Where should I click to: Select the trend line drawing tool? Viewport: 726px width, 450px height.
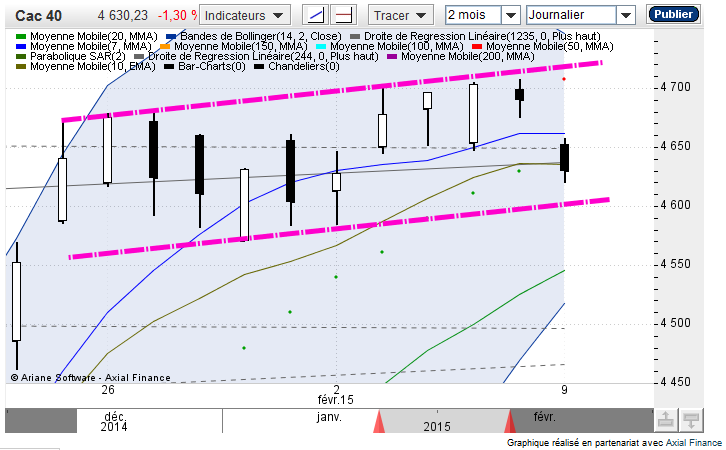coord(315,15)
